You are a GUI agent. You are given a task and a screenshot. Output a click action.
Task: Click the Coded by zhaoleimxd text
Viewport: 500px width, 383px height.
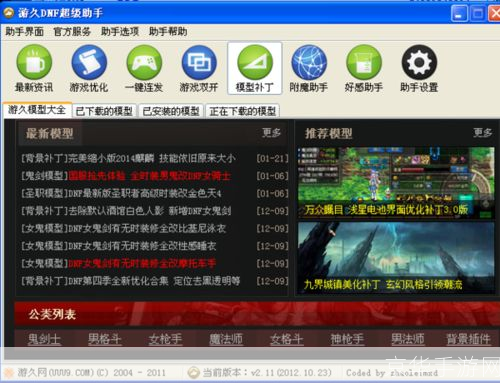[x=392, y=373]
